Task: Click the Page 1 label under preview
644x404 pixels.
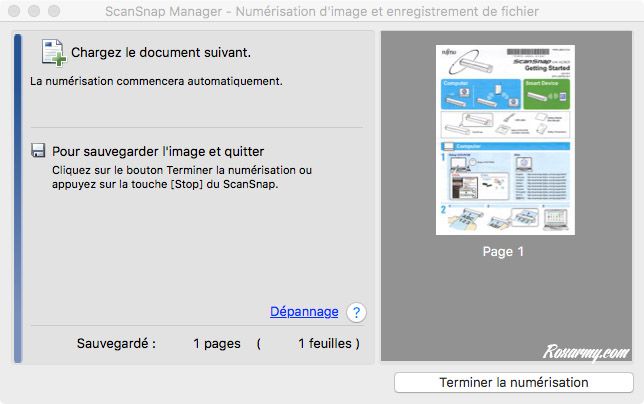Action: tap(502, 252)
